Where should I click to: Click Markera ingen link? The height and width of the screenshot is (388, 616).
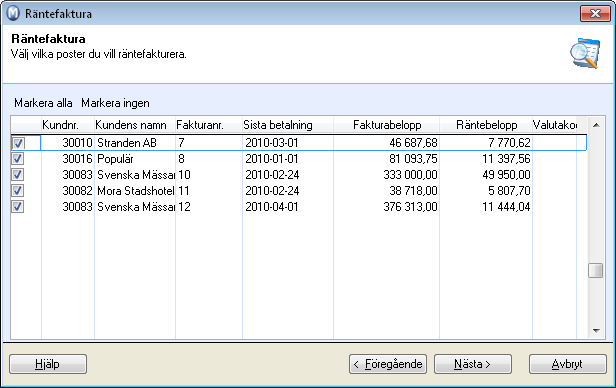(116, 103)
